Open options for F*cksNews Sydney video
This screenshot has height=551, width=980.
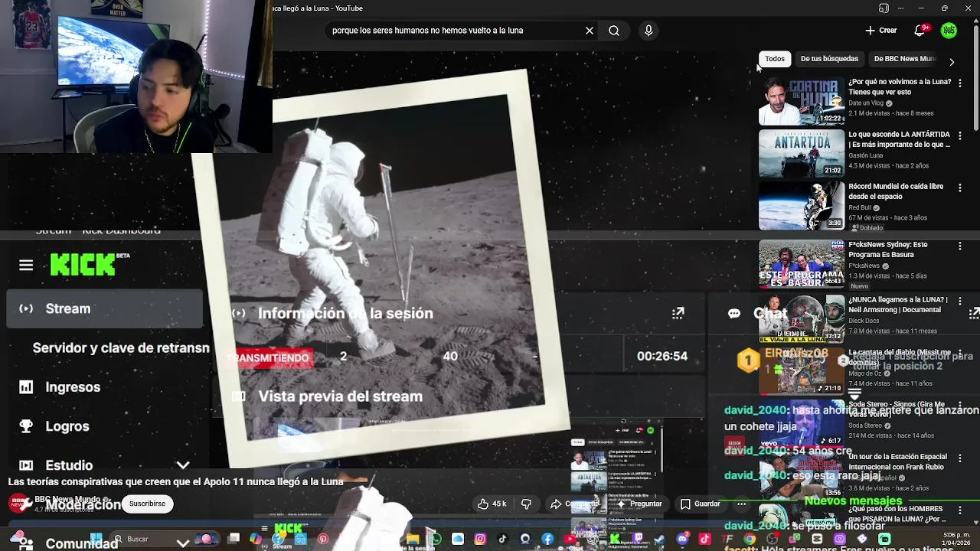960,246
